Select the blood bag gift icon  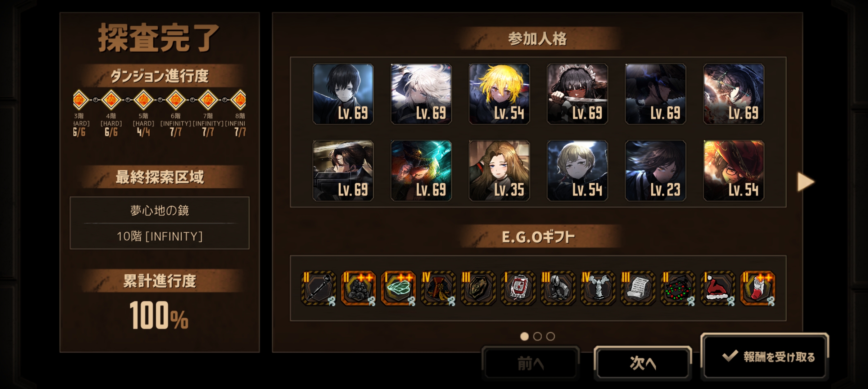coord(518,288)
